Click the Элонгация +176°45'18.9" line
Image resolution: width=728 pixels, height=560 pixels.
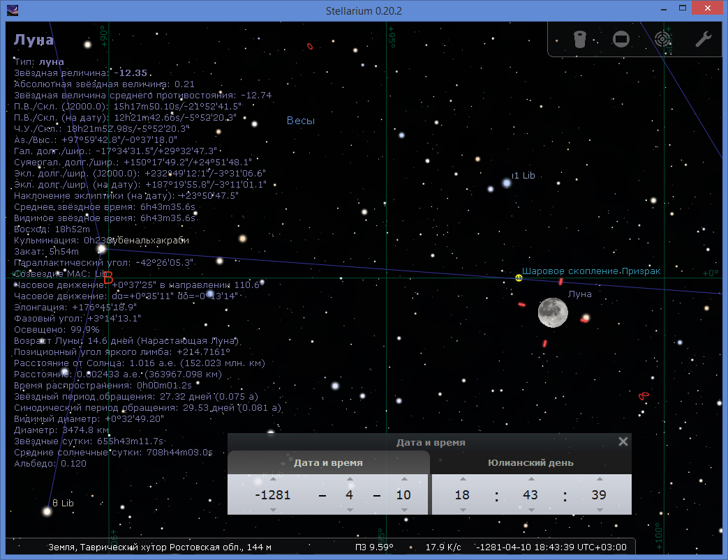click(75, 307)
